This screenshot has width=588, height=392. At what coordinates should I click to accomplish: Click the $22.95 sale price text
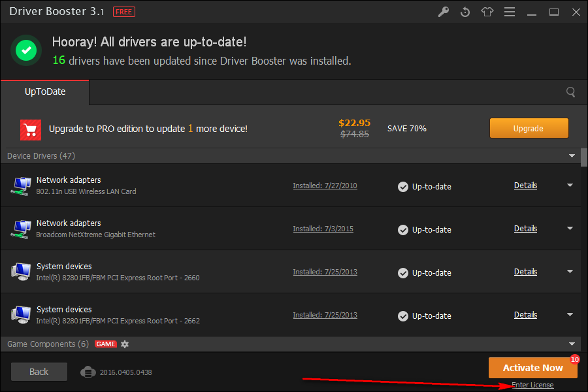(354, 123)
